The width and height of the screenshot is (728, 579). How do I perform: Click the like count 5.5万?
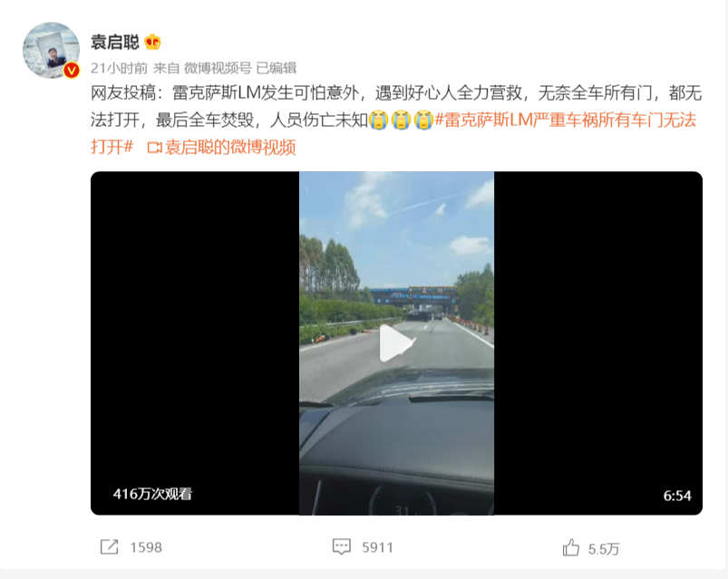[604, 549]
